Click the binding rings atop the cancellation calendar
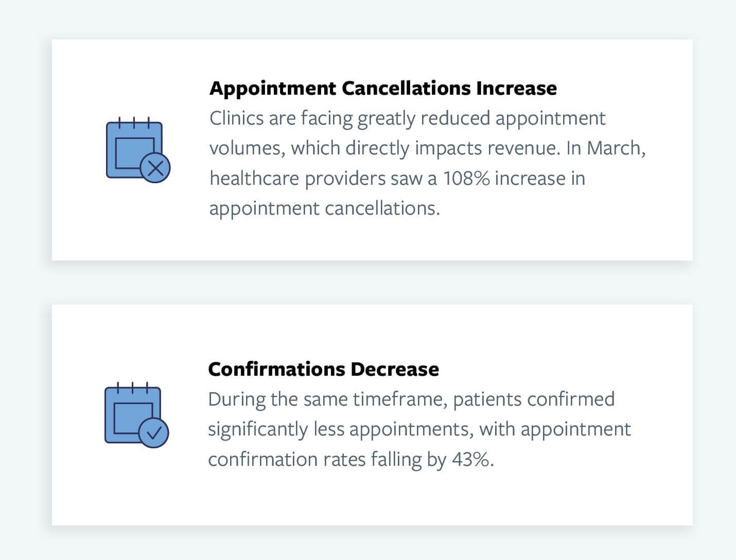The height and width of the screenshot is (560, 736). (134, 123)
